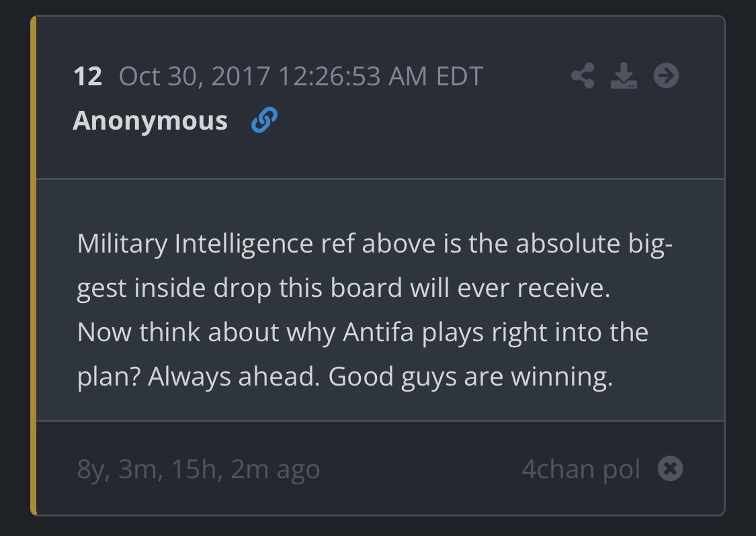The height and width of the screenshot is (536, 756).
Task: Click the Anonymous author name
Action: tap(150, 121)
